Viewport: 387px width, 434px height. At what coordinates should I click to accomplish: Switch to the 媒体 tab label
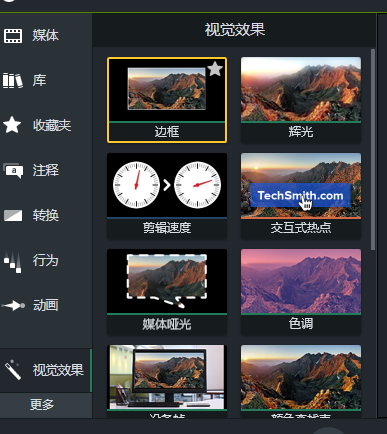pyautogui.click(x=45, y=35)
